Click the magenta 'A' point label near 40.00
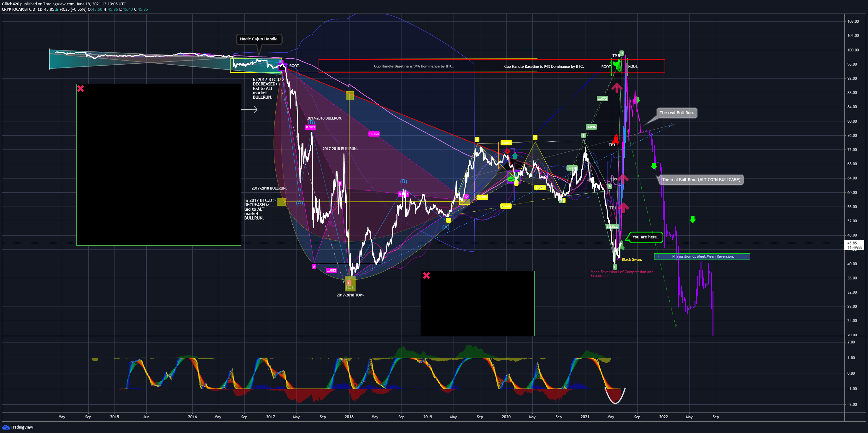Screen dimensions: 868x433 click(x=314, y=266)
